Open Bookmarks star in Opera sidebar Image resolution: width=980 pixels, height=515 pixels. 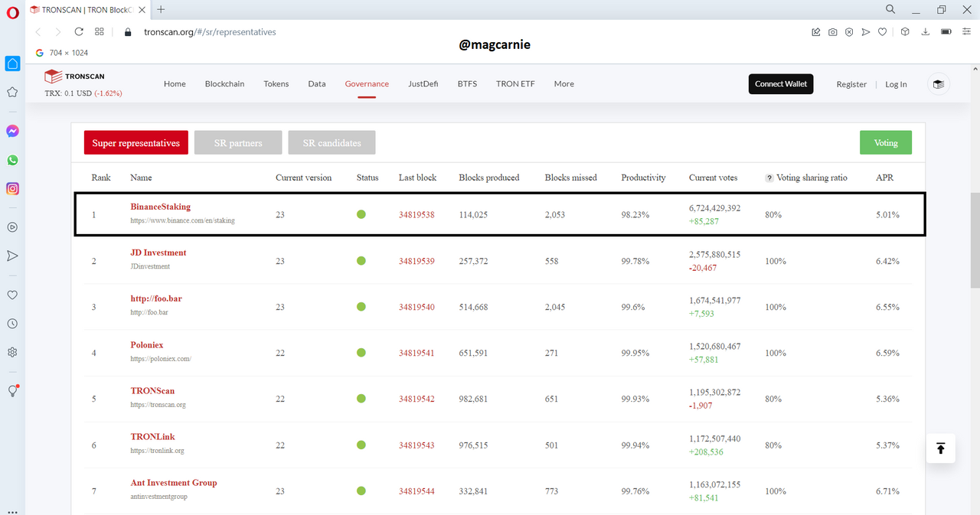click(12, 92)
